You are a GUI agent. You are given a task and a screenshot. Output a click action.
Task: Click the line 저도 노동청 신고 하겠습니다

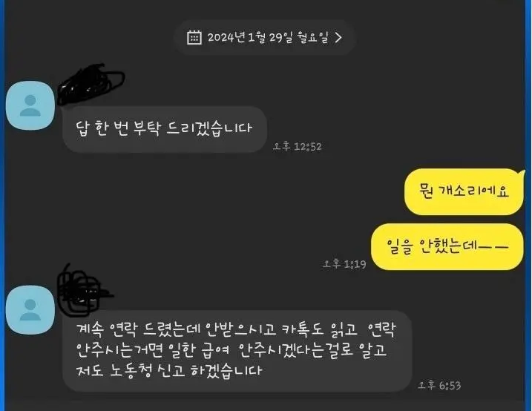pyautogui.click(x=169, y=371)
